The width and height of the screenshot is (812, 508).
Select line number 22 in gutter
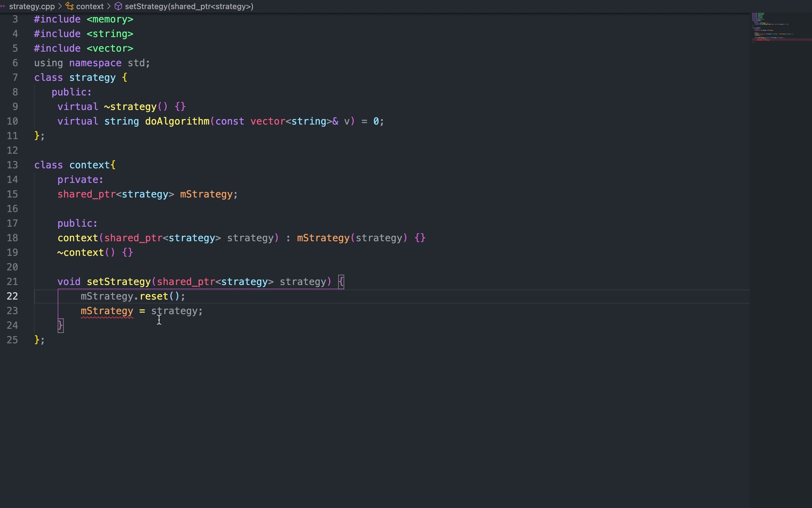[12, 296]
